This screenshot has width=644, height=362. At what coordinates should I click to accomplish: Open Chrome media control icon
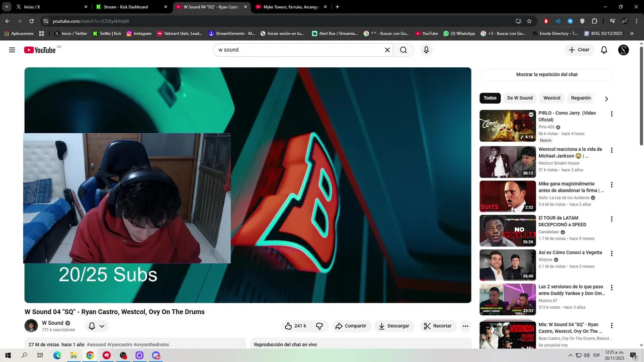tap(612, 21)
